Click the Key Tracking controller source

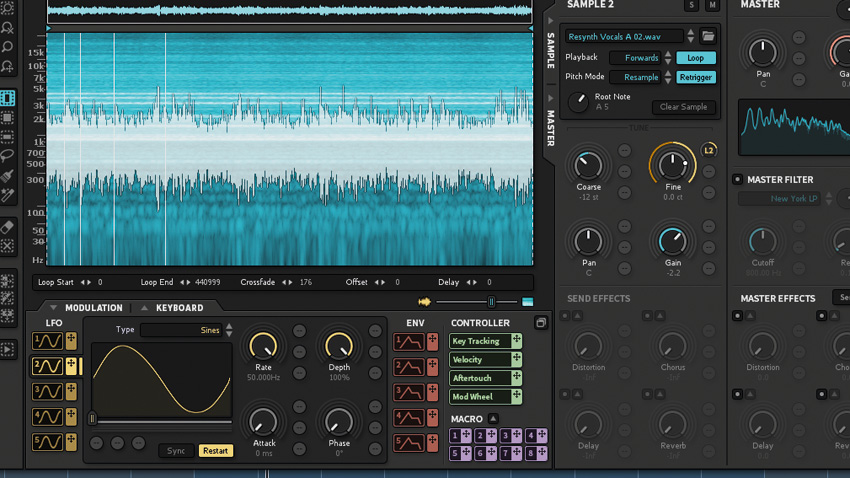(480, 341)
